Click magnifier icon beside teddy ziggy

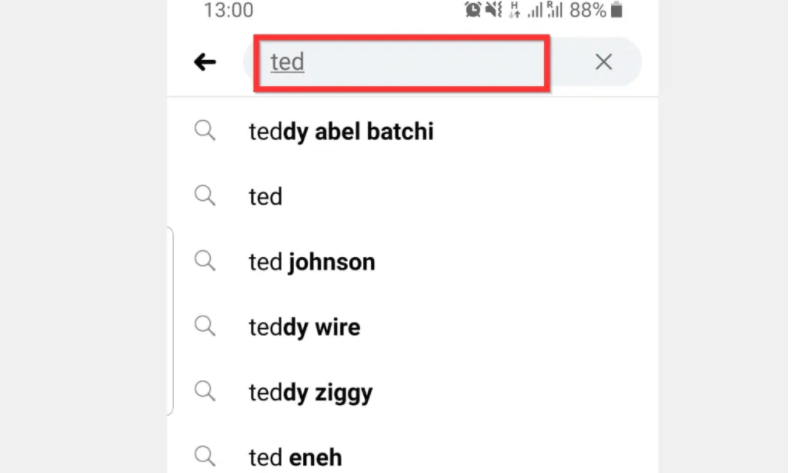(x=205, y=391)
